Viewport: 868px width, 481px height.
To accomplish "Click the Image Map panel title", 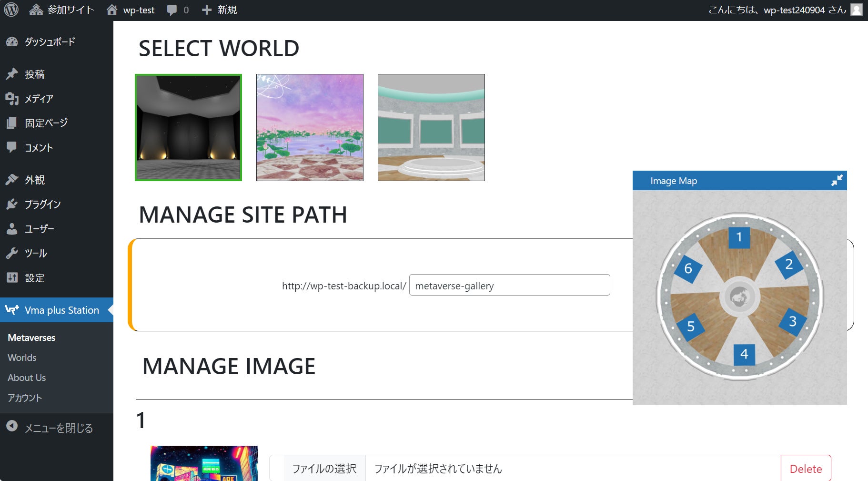I will pyautogui.click(x=674, y=181).
